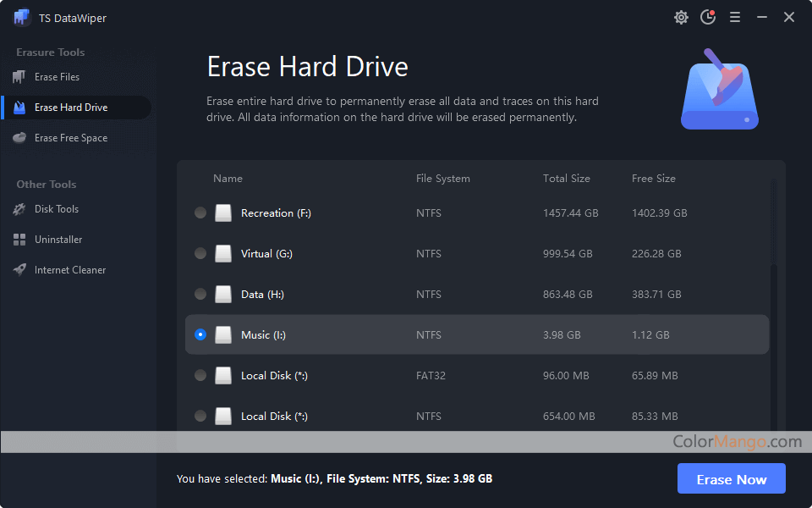
Task: Open Disk Tools via its gear icon
Action: (19, 209)
